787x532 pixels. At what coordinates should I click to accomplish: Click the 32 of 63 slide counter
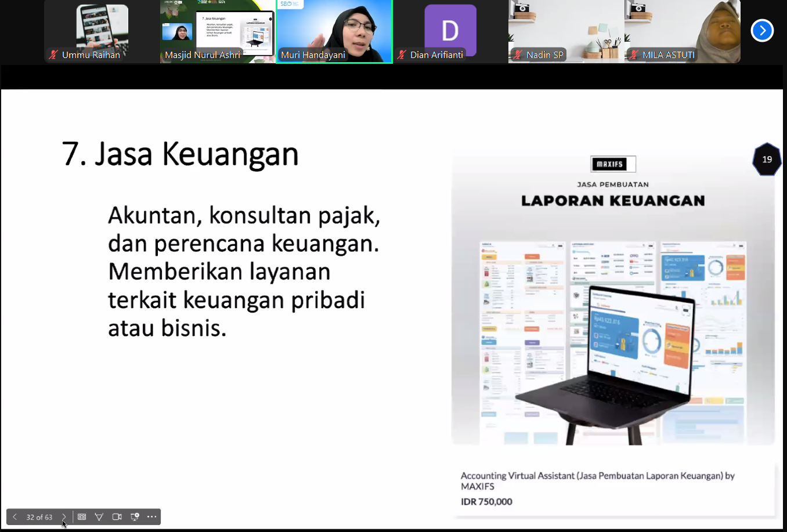tap(39, 517)
